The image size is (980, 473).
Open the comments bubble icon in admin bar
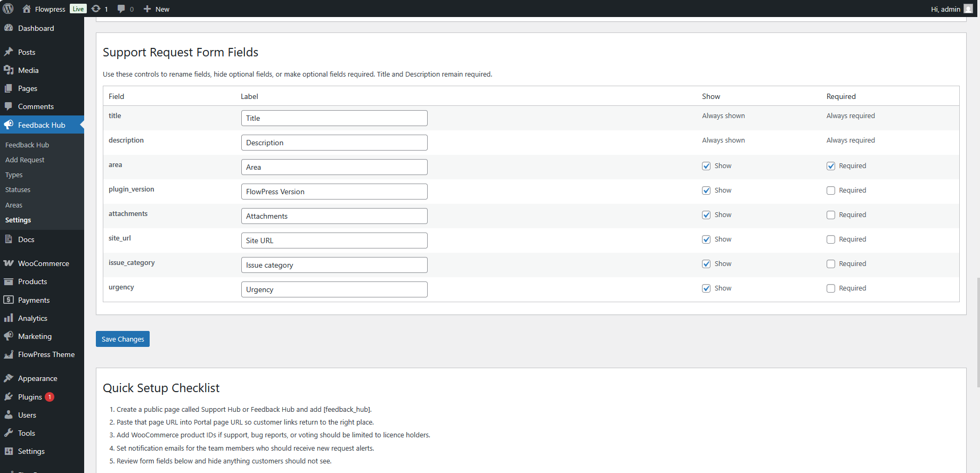(x=121, y=9)
